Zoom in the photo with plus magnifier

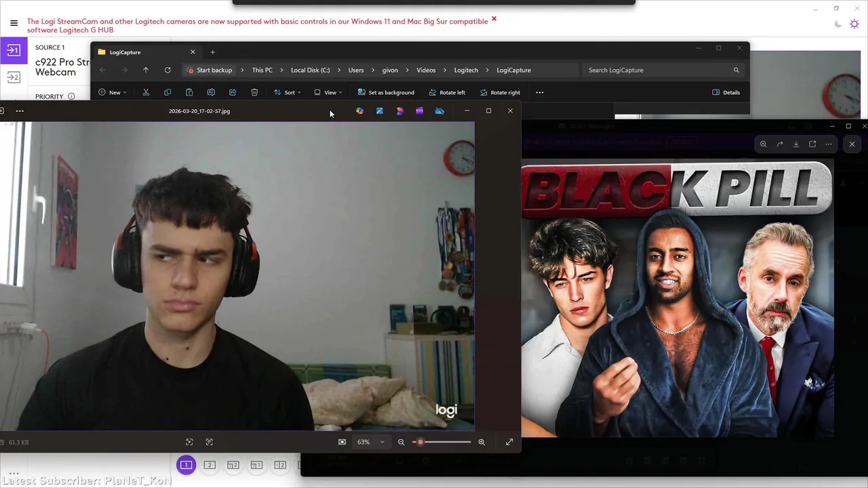coord(481,442)
